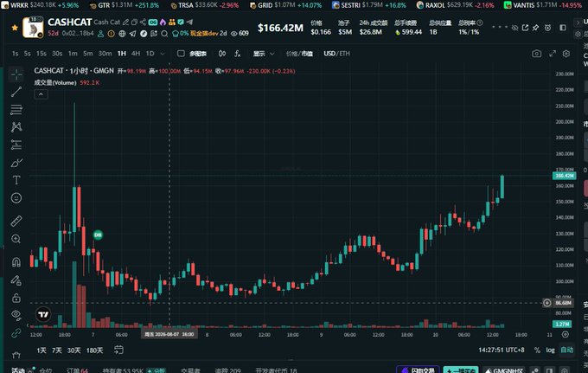Open the position forecast tool
Image resolution: width=588 pixels, height=373 pixels.
tap(16, 145)
